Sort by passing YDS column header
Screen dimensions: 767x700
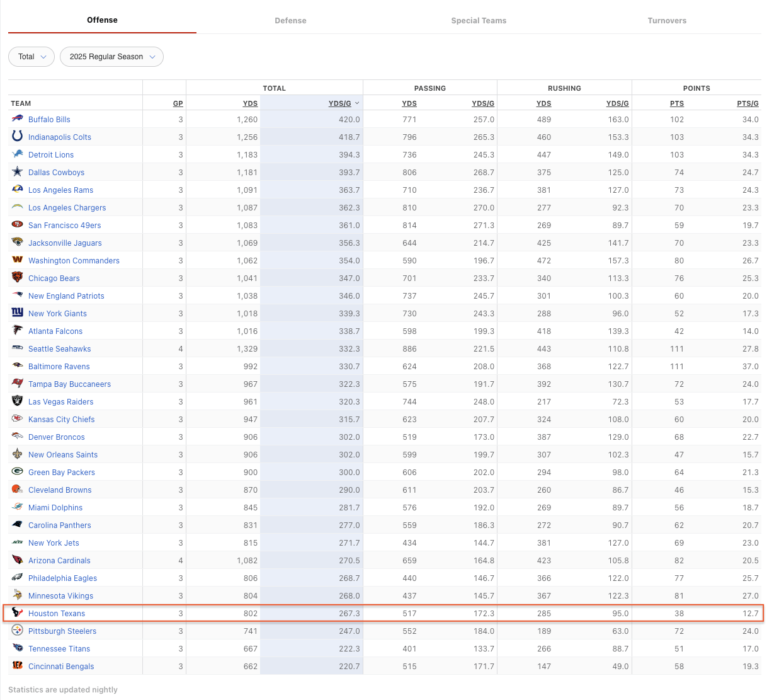[409, 103]
